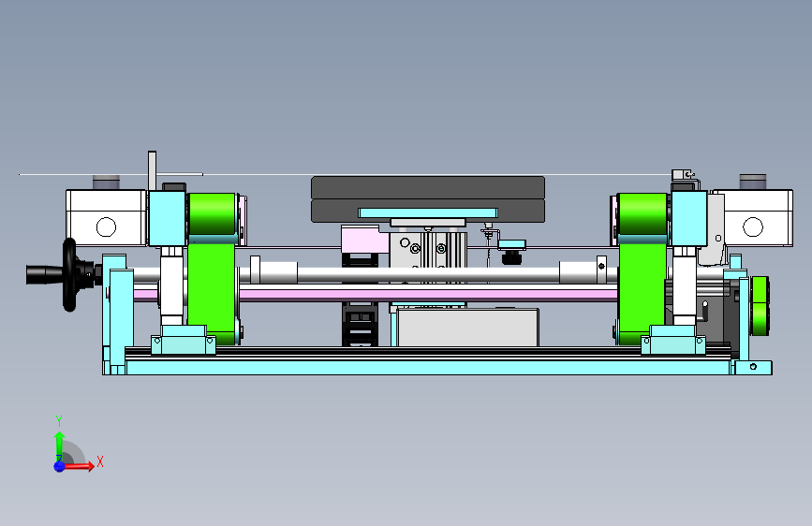The height and width of the screenshot is (526, 812).
Task: Select the left white housing with the circular hole
Action: (x=106, y=218)
